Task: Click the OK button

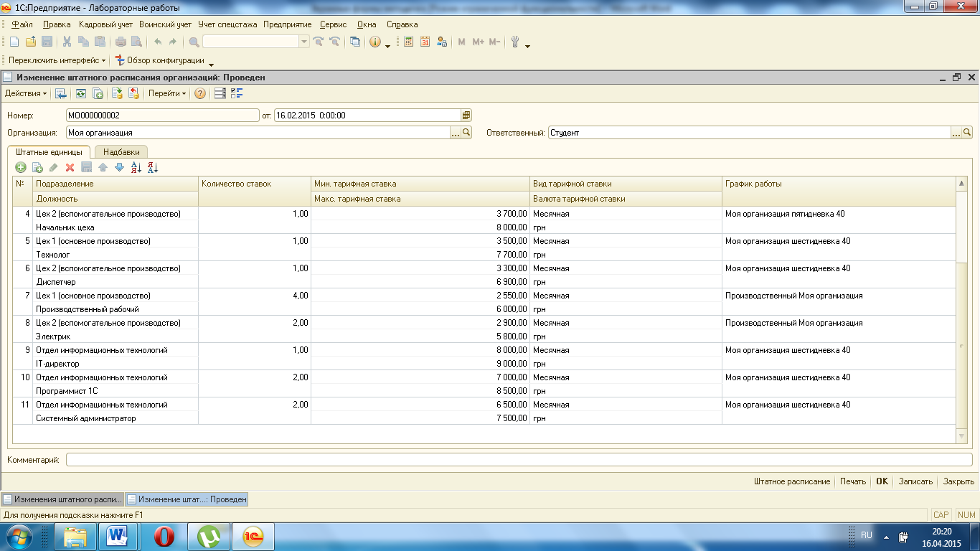Action: [882, 481]
